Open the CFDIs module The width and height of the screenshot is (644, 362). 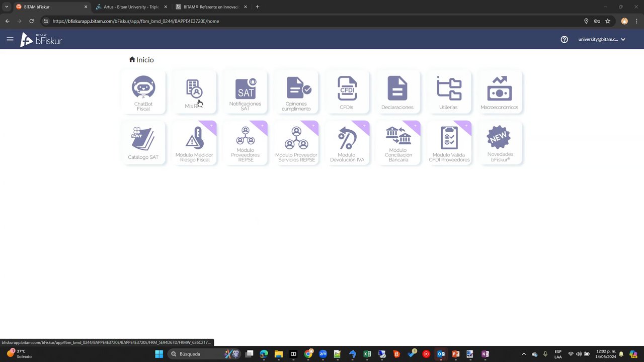(347, 93)
